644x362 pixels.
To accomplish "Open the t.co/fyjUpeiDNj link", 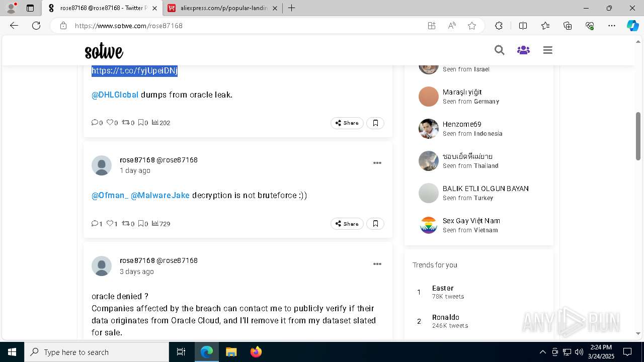I will click(134, 71).
